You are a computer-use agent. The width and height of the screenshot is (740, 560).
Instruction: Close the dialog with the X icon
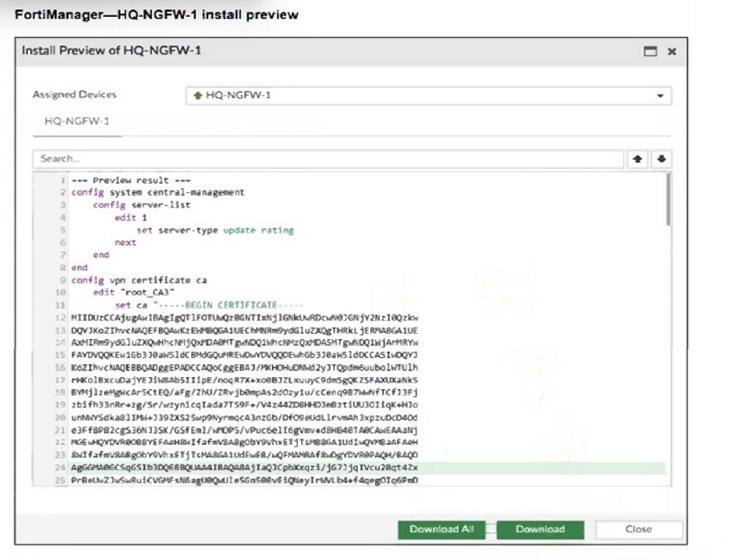click(672, 51)
